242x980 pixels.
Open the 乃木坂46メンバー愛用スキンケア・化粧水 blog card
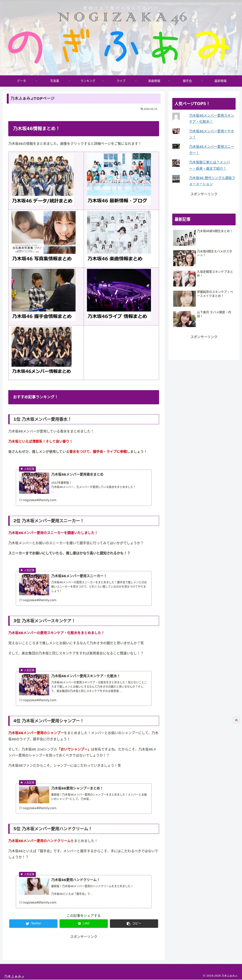[x=84, y=689]
